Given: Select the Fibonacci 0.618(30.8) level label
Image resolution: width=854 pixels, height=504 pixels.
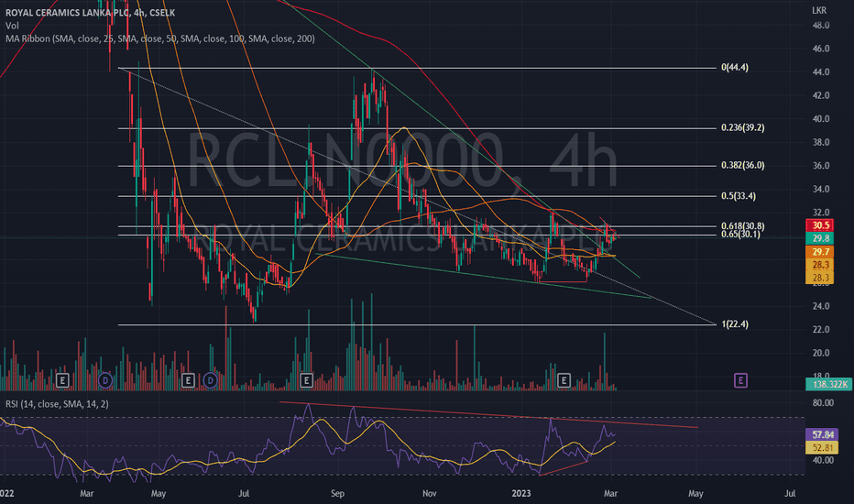Looking at the screenshot, I should pyautogui.click(x=743, y=225).
